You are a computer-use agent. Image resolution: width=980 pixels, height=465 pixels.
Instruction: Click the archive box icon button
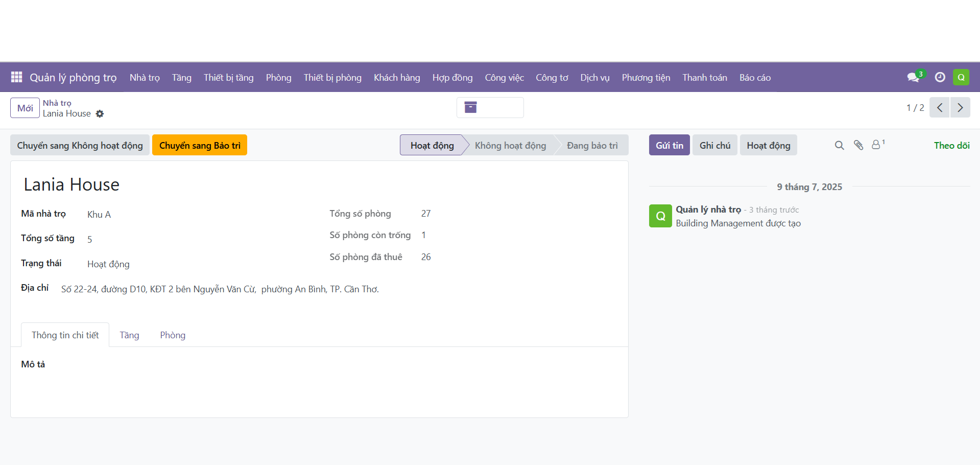(470, 107)
